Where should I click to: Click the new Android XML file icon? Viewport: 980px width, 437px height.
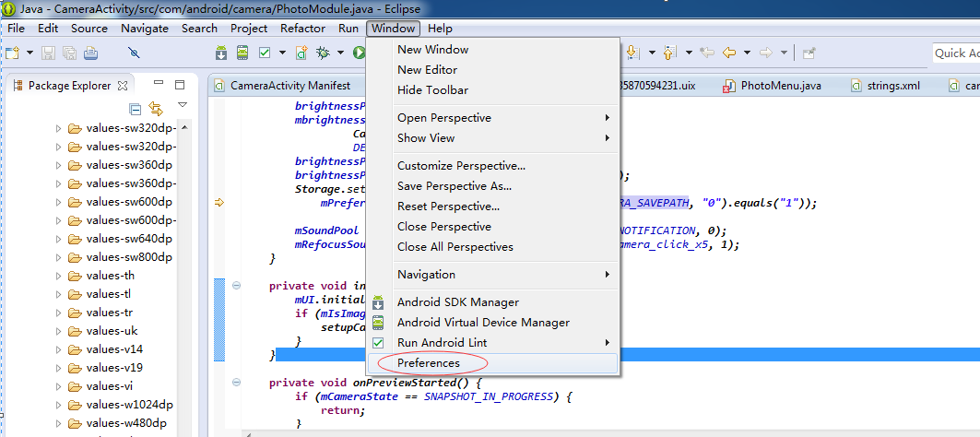[301, 53]
